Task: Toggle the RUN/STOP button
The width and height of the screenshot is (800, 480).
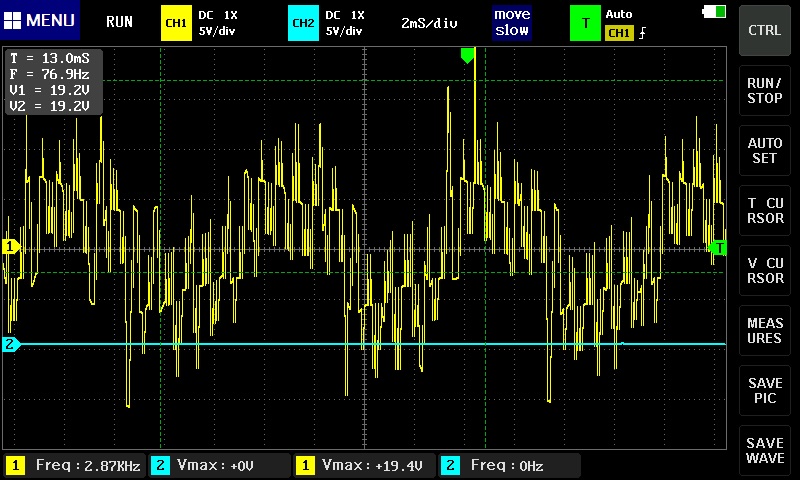Action: 765,90
